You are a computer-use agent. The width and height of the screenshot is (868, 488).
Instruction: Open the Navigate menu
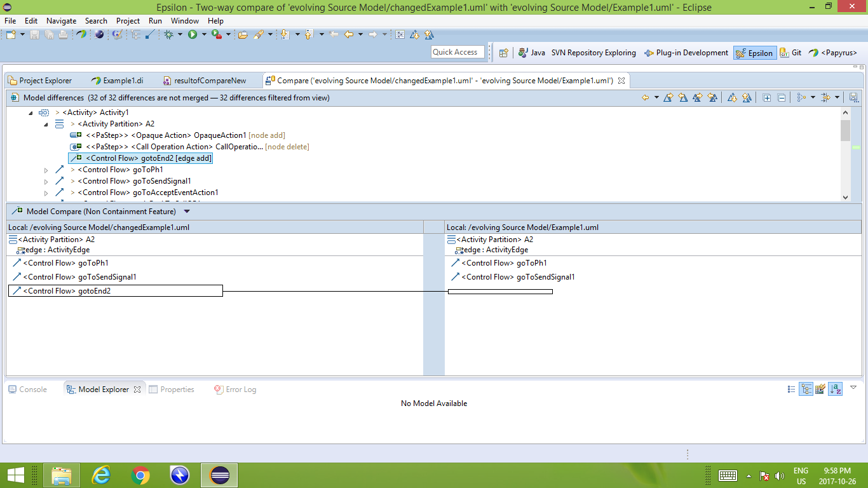(61, 21)
